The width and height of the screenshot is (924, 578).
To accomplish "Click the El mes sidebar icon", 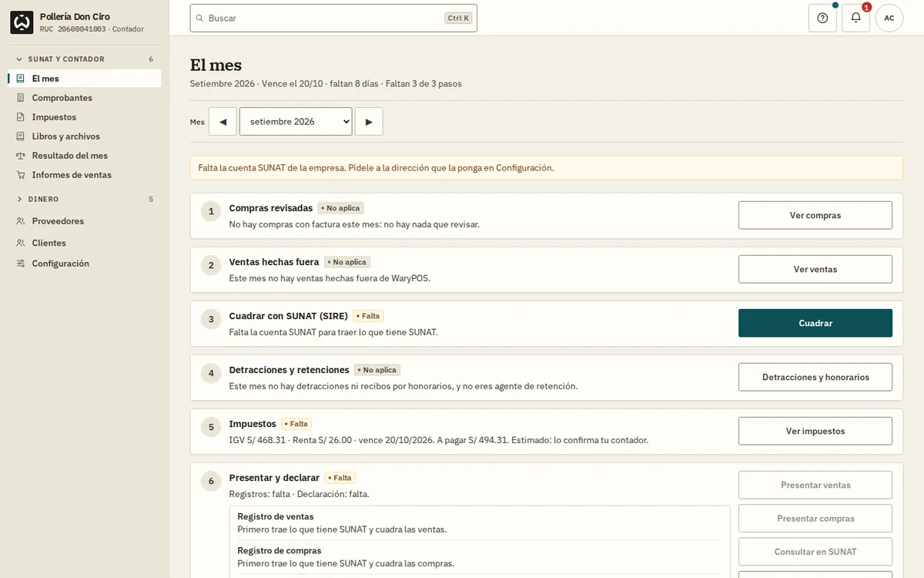I will click(x=21, y=79).
